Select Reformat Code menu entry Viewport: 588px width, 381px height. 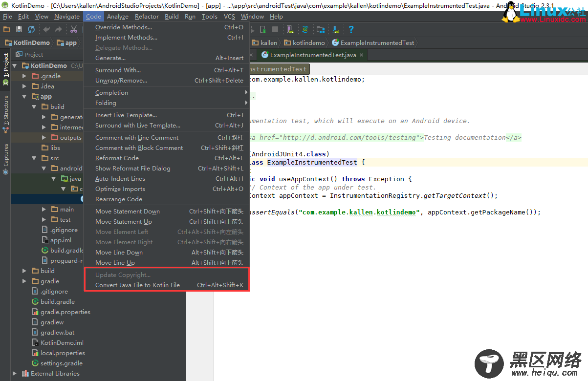(166, 158)
